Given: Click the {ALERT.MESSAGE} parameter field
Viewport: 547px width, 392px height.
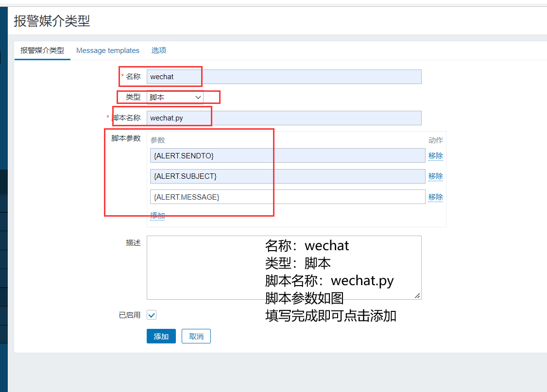Looking at the screenshot, I should 288,197.
